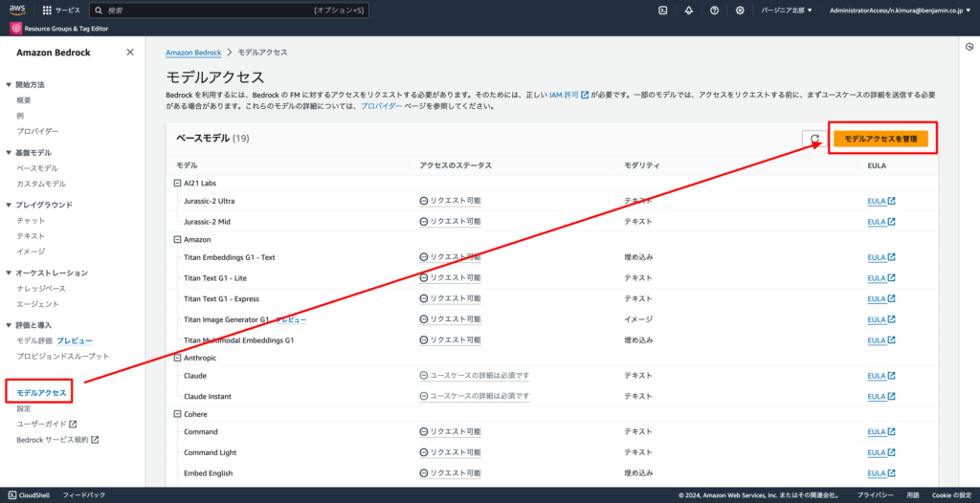Open EULA link for Jurassic-2 Mid
The width and height of the screenshot is (980, 503).
[x=881, y=222]
